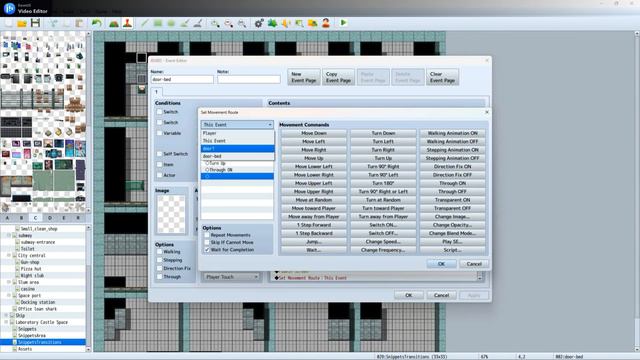640x360 pixels.
Task: Open the Plugin Manager puzzle icon
Action: pyautogui.click(x=272, y=23)
